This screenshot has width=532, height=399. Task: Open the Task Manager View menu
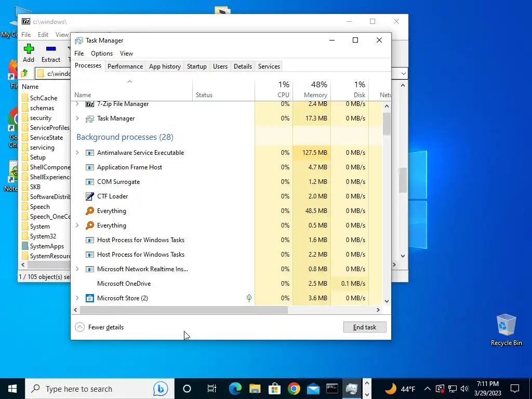[126, 54]
